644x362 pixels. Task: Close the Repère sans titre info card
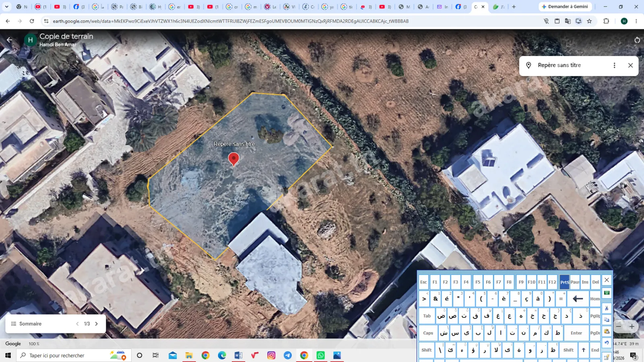tap(630, 65)
